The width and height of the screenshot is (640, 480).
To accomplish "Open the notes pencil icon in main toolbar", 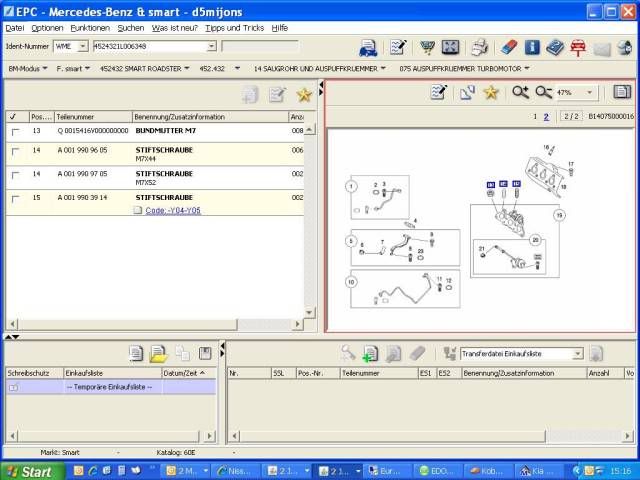I will tap(398, 47).
